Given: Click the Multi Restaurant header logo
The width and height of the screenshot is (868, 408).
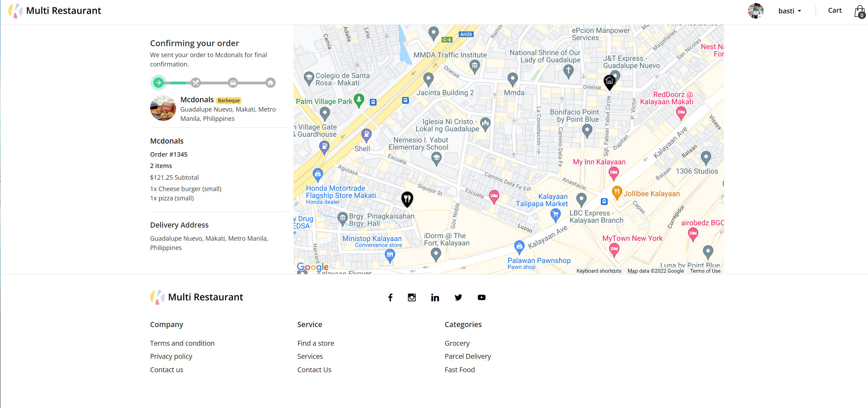Looking at the screenshot, I should 54,11.
